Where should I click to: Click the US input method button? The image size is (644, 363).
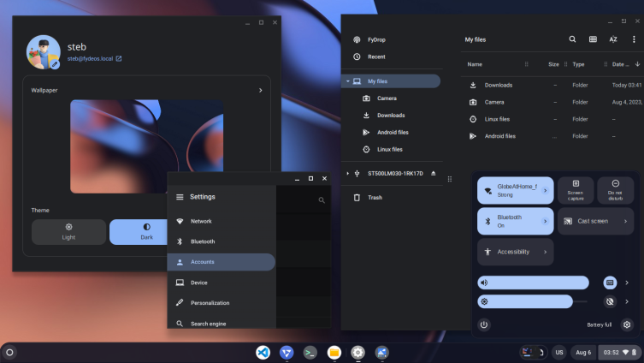tap(559, 353)
